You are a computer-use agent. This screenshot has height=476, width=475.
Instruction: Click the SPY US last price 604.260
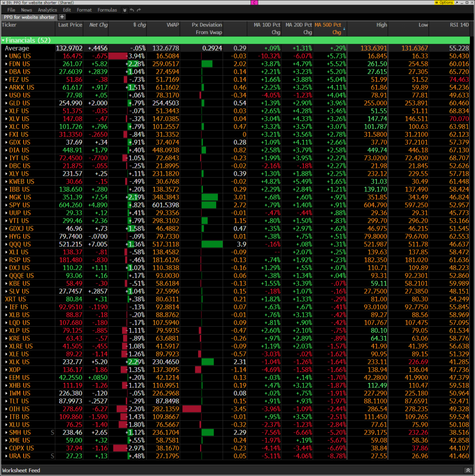tap(71, 205)
